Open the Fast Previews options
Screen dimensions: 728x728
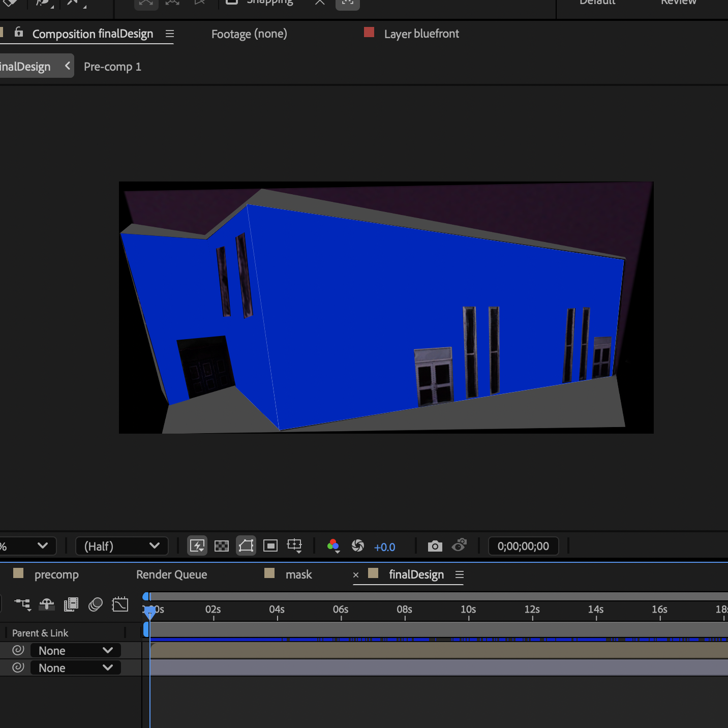pyautogui.click(x=197, y=546)
